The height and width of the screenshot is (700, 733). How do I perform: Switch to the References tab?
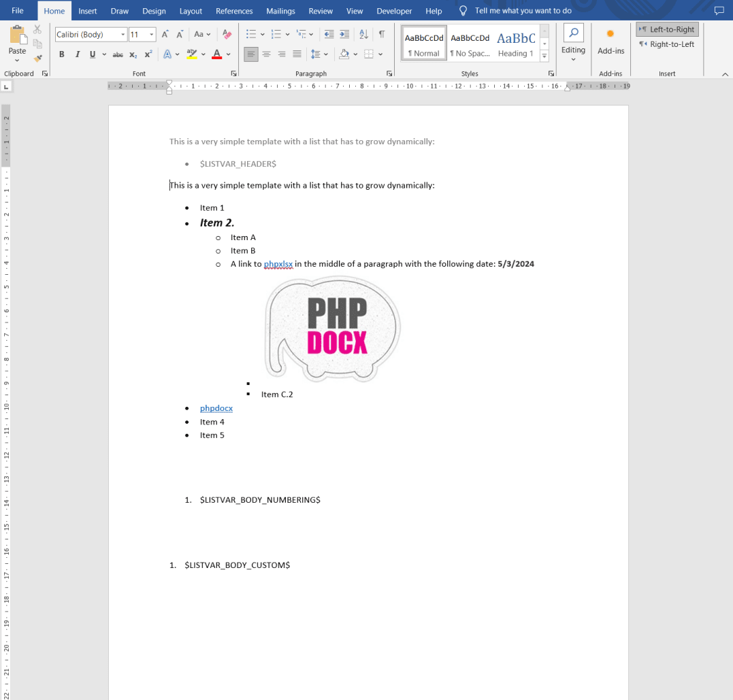coord(234,11)
